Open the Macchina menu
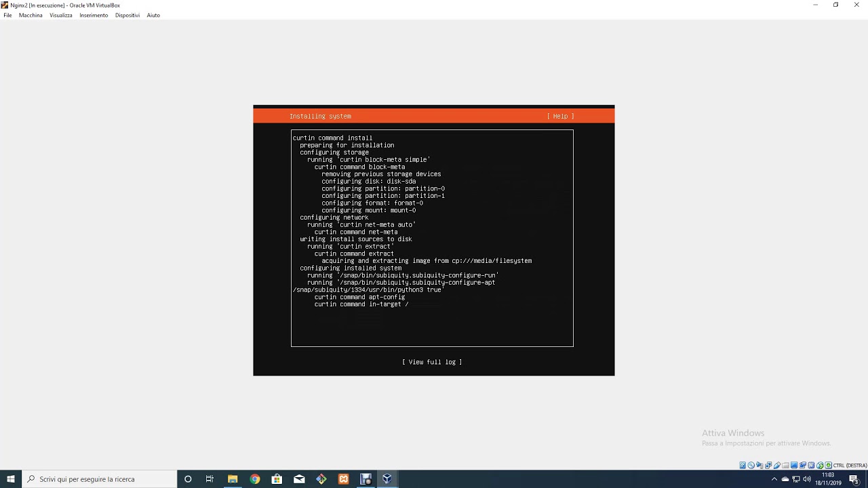The width and height of the screenshot is (868, 488). click(x=31, y=15)
